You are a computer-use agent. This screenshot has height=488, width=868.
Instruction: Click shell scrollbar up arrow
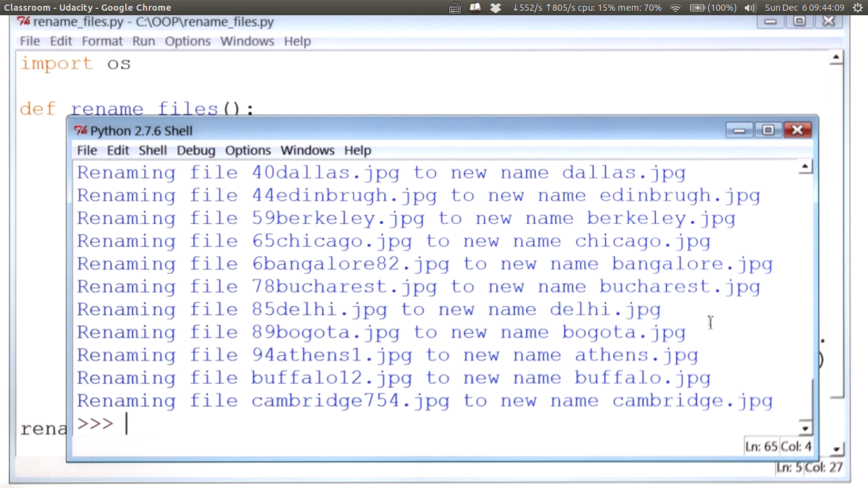tap(805, 167)
